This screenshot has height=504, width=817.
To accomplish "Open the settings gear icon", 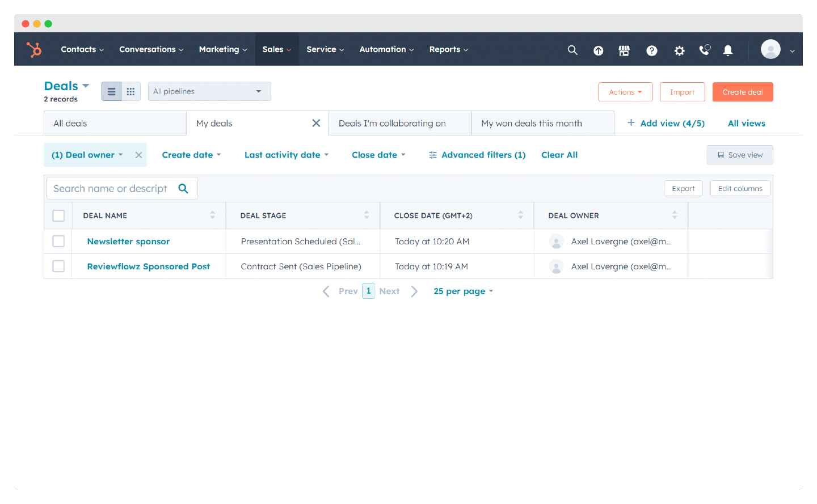I will (679, 50).
